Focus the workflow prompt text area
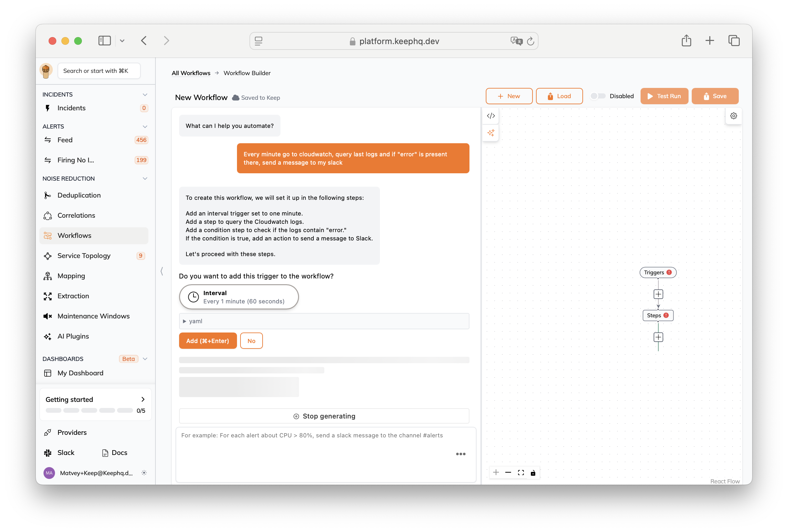Viewport: 788px width, 532px height. pos(326,455)
